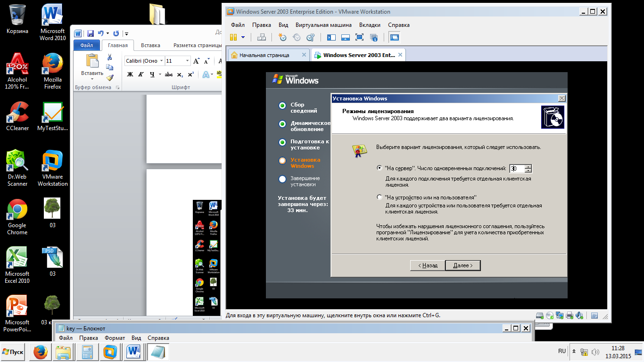Click the Paste clipboard icon in Word
This screenshot has height=362, width=644.
[92, 61]
